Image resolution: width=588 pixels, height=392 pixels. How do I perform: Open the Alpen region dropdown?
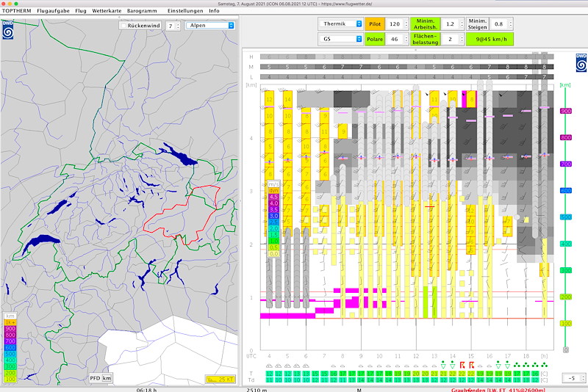click(211, 26)
